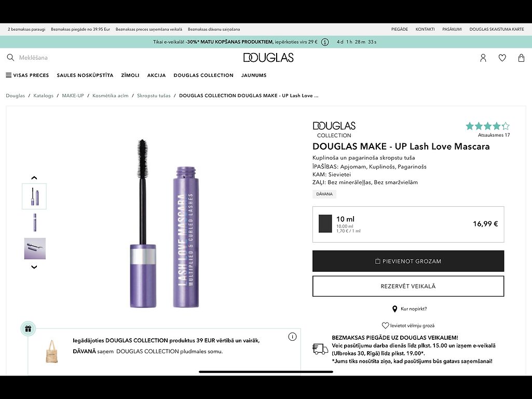
Task: Show next thumbnails with down chevron
Action: point(34,267)
